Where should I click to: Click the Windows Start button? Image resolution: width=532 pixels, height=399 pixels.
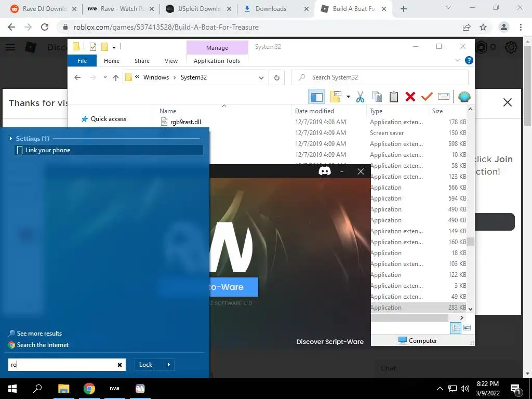click(x=12, y=389)
